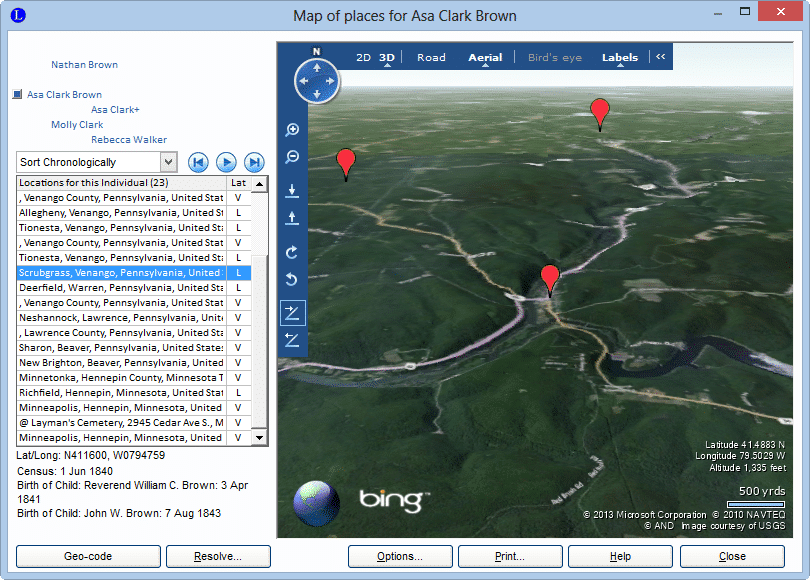Open the Resolve dialog
Screen dimensions: 810x580
pos(218,556)
